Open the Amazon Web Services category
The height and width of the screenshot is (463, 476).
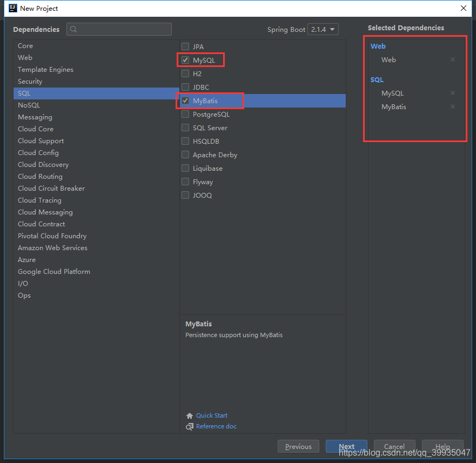point(97,248)
